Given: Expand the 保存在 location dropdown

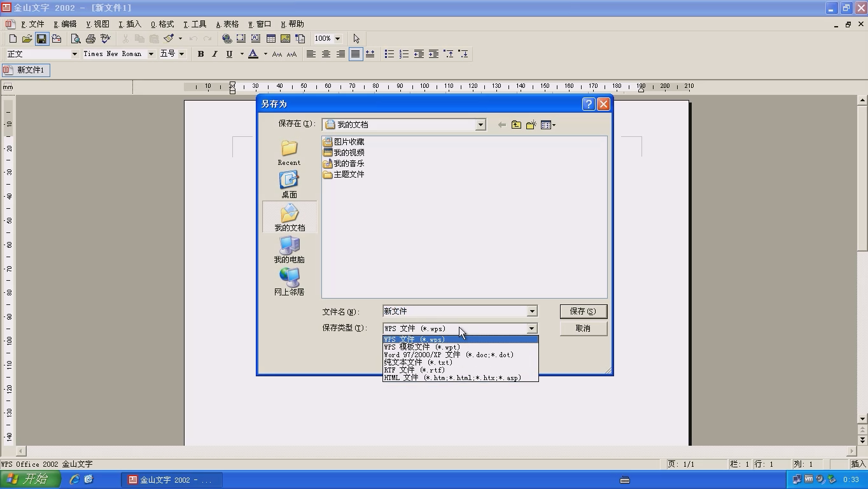Looking at the screenshot, I should 480,125.
